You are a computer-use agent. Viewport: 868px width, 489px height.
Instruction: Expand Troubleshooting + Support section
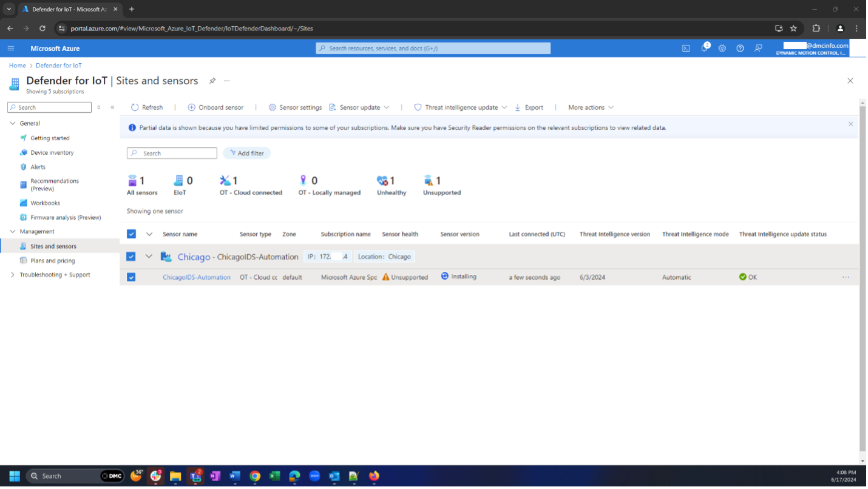coord(13,275)
